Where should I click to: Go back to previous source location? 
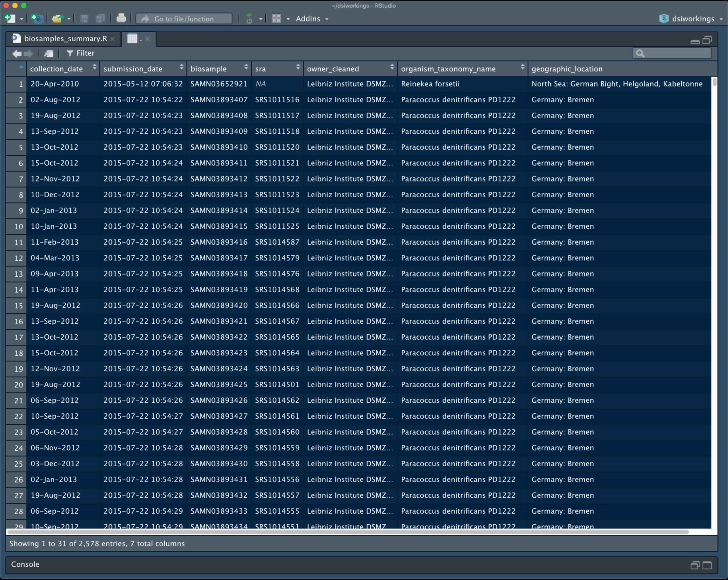click(x=17, y=53)
